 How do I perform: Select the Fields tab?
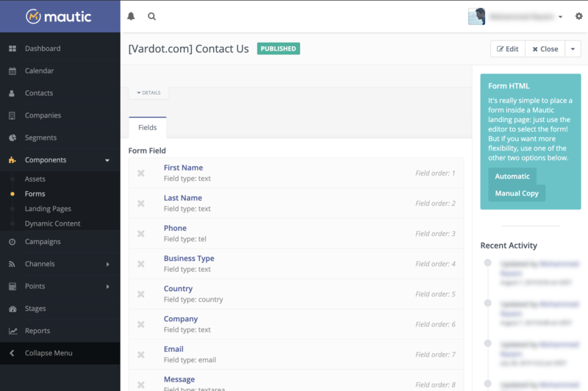coord(148,127)
